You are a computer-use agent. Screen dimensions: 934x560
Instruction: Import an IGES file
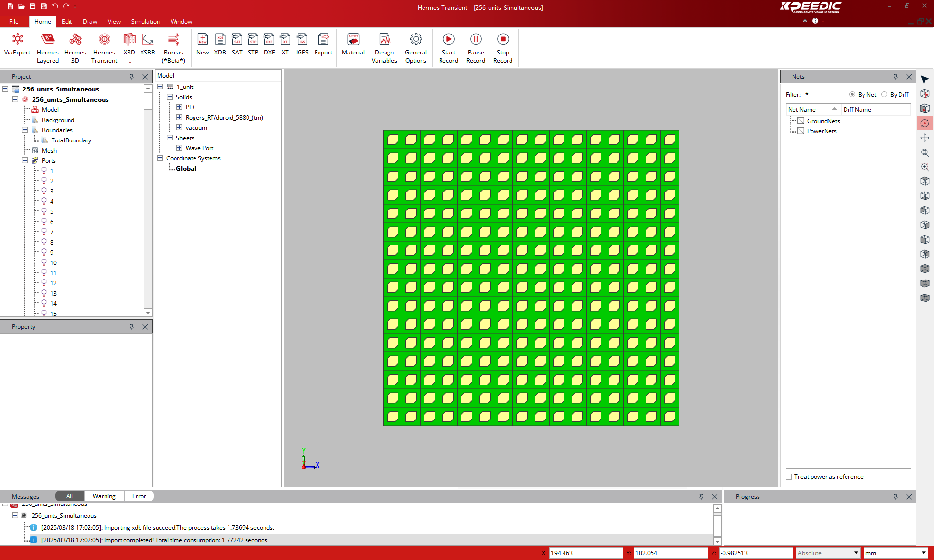[302, 45]
